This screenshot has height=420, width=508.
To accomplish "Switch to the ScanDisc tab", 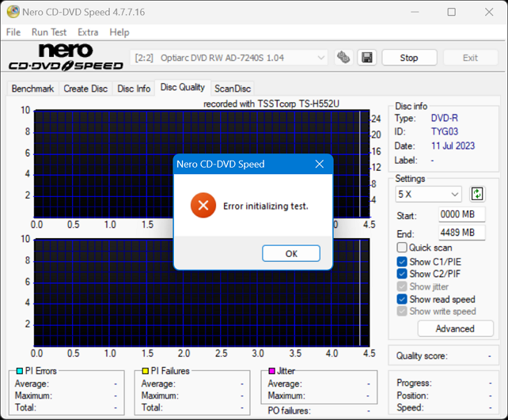I will pos(233,89).
